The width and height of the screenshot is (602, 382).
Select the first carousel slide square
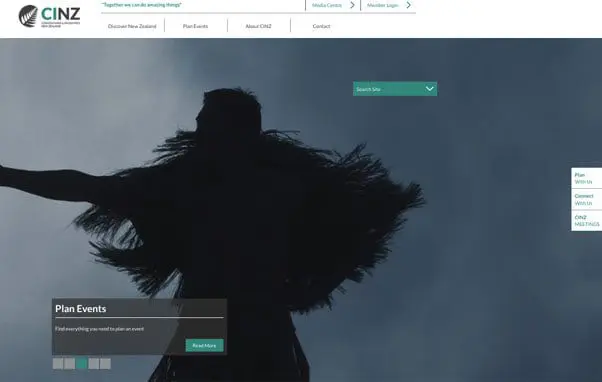click(x=58, y=364)
